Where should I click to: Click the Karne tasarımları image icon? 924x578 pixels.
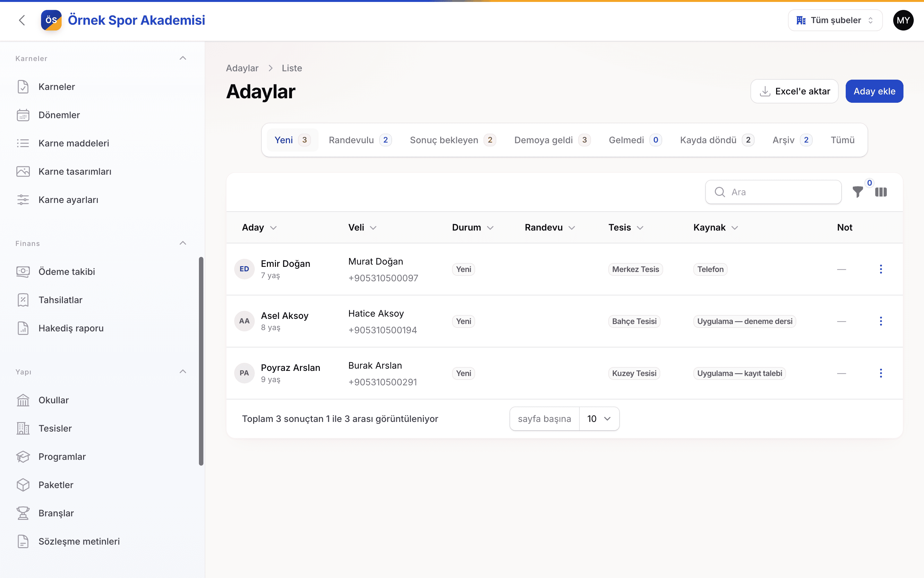point(23,172)
